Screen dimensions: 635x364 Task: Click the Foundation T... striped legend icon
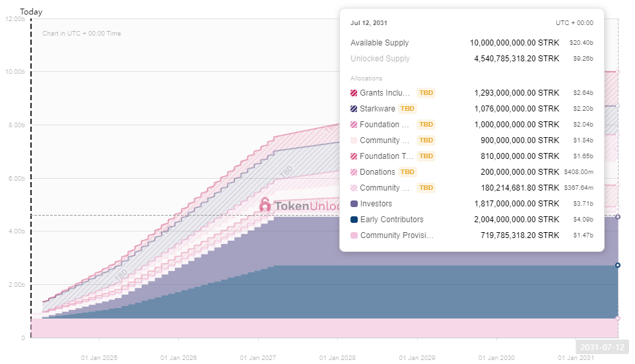coord(354,156)
